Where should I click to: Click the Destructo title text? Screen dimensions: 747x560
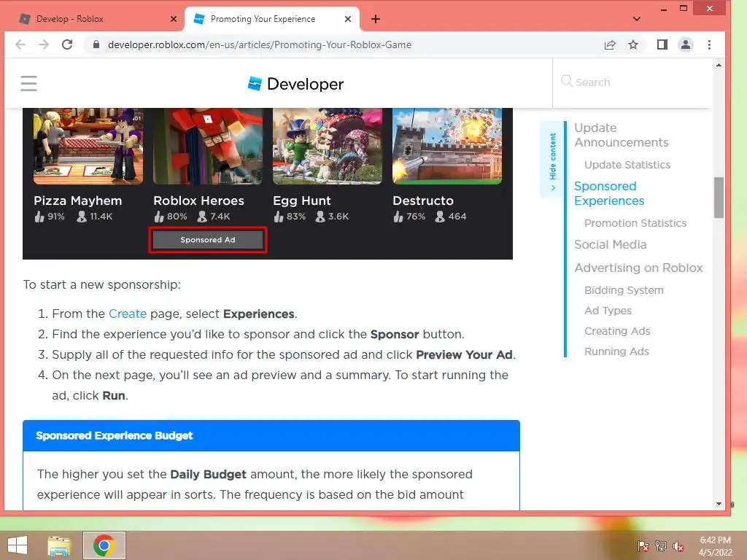pyautogui.click(x=422, y=201)
